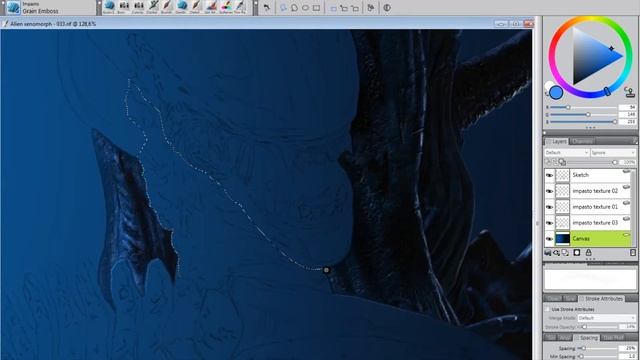
Task: Select the rectangular selection option
Action: (316, 8)
